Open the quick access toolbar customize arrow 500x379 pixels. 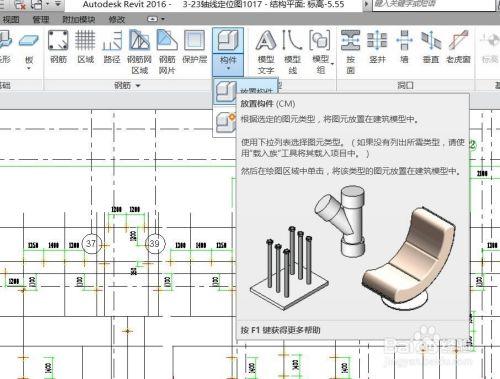(58, 4)
